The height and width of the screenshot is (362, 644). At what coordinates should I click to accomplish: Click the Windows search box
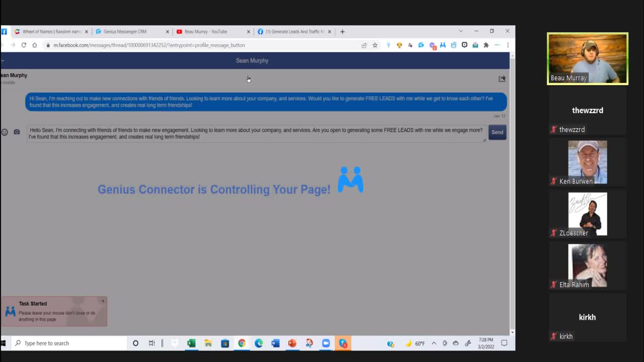pos(69,343)
